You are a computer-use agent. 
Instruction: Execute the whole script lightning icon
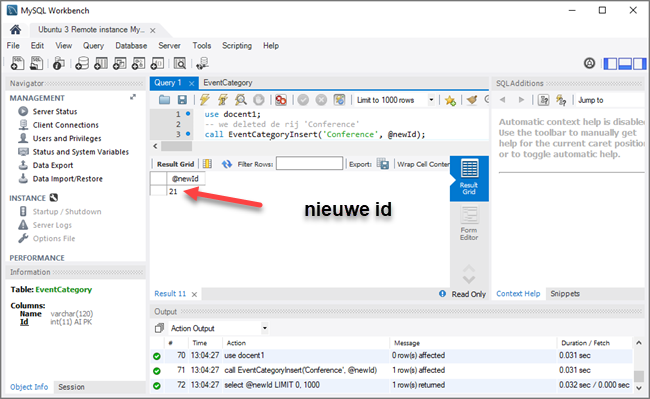[x=204, y=100]
